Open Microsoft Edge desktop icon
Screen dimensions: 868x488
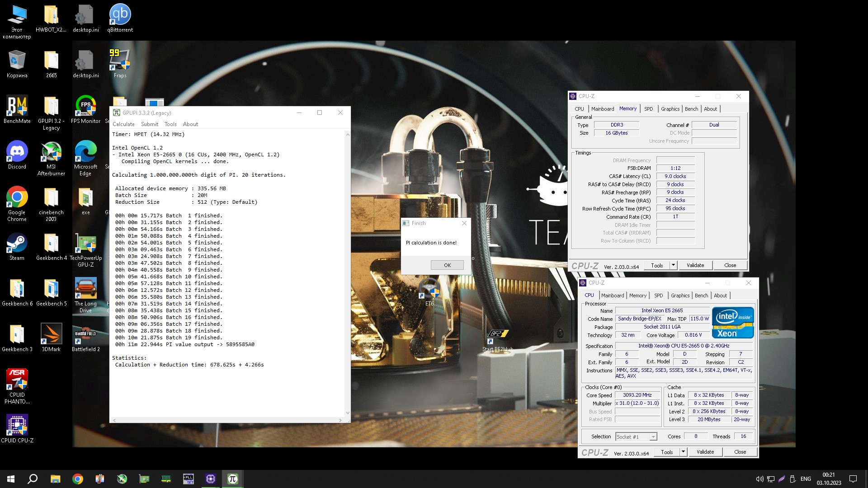pyautogui.click(x=85, y=158)
